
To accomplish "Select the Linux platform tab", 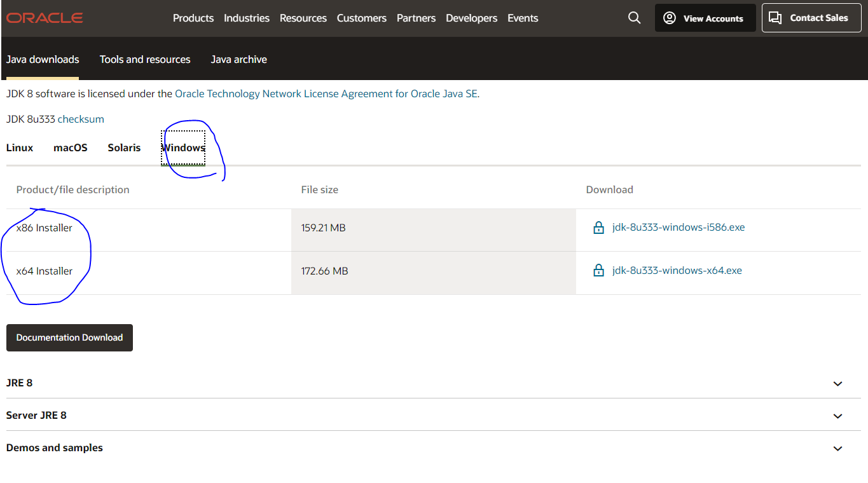I will pyautogui.click(x=20, y=147).
